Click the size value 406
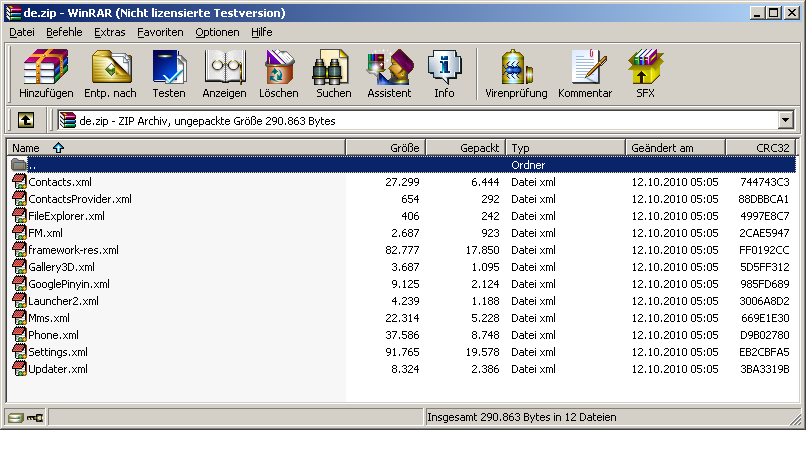 coord(410,215)
